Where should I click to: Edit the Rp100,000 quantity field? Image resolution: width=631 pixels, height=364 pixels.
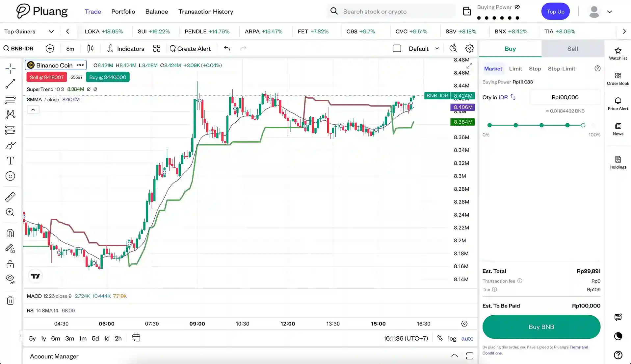(x=565, y=97)
